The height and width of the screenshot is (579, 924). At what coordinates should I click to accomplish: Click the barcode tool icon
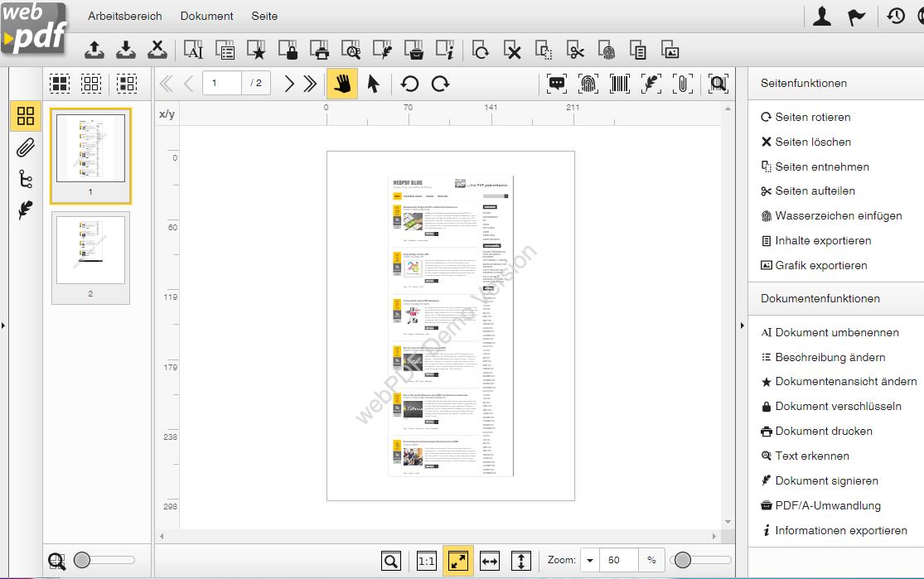tap(620, 84)
